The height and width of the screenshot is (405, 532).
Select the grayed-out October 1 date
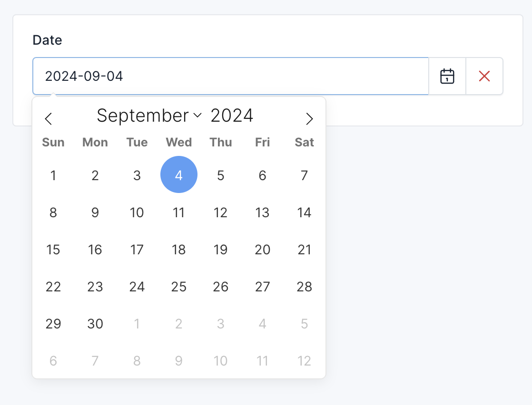pos(137,324)
